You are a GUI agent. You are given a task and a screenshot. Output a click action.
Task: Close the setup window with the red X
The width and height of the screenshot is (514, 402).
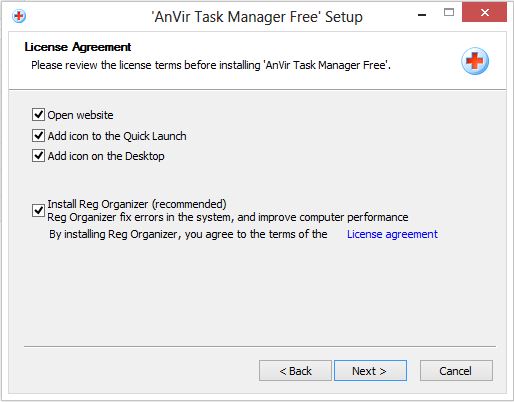tap(484, 13)
